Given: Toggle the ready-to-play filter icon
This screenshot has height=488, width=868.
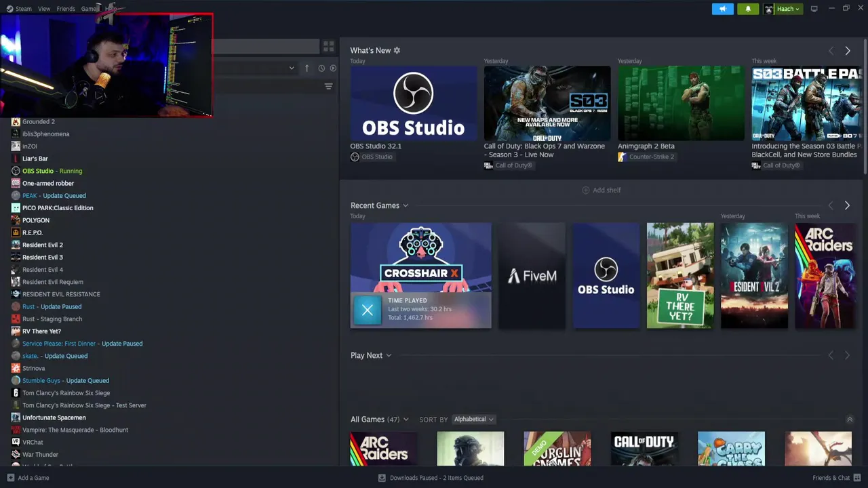Looking at the screenshot, I should point(333,68).
